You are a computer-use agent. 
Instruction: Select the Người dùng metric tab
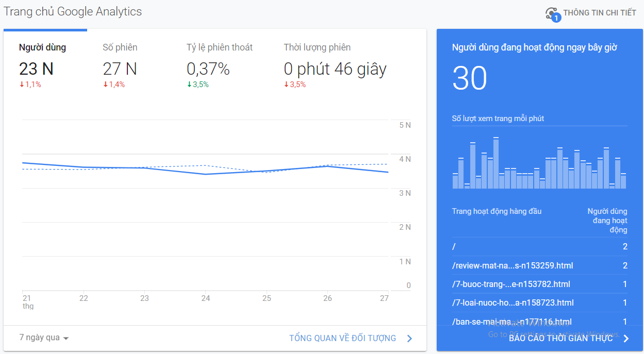tap(43, 47)
